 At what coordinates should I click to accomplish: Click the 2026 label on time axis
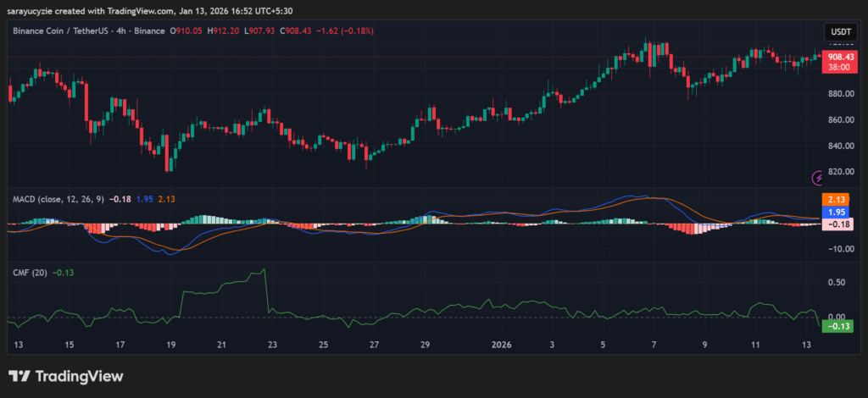pos(503,345)
